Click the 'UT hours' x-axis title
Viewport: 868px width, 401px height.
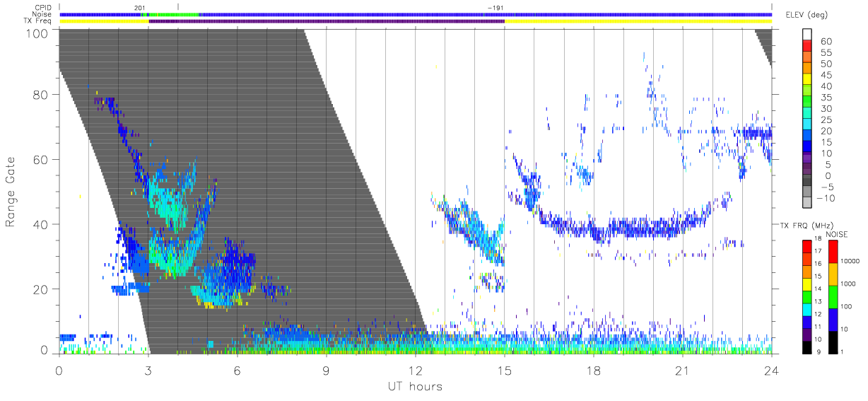[x=414, y=387]
